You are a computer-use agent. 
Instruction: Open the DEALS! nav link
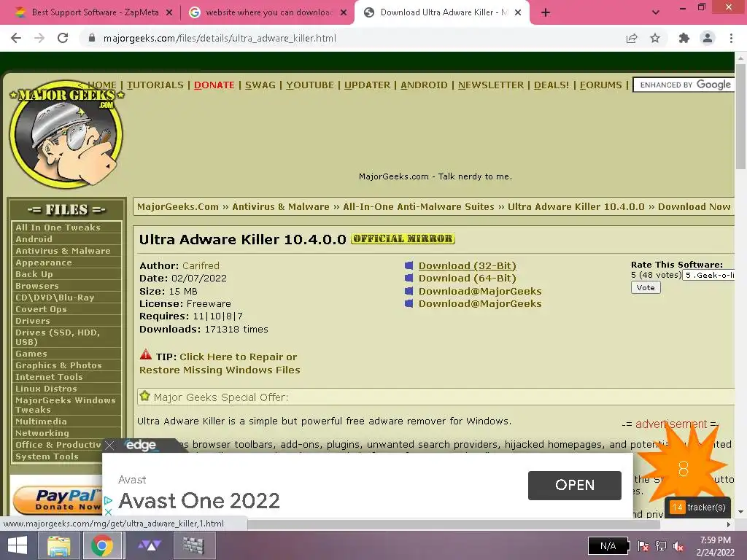point(551,85)
